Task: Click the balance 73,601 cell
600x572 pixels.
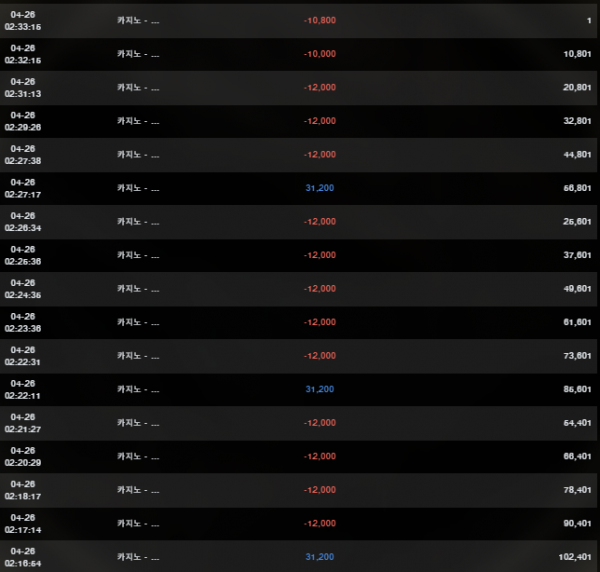Action: coord(577,355)
